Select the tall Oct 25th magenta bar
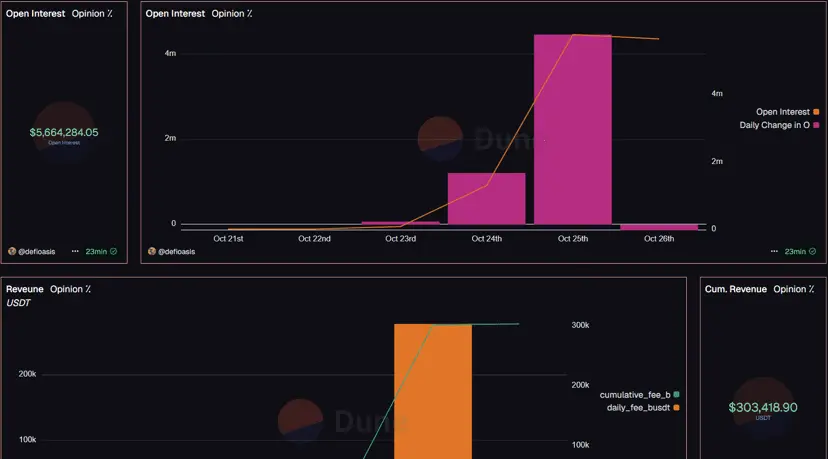Screen dimensions: 828x459 (x=572, y=129)
